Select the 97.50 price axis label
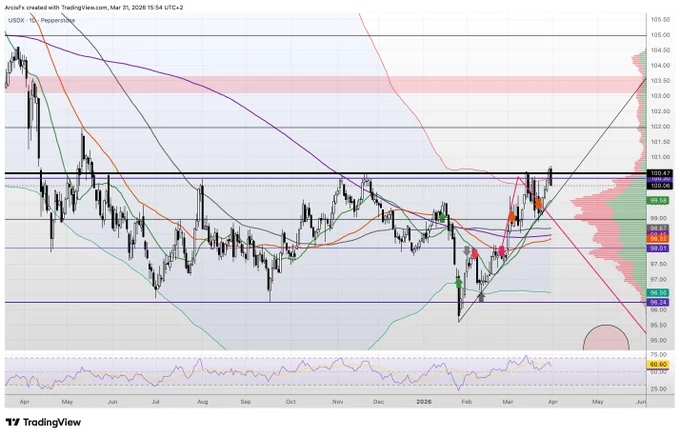Screen dimensions: 680x437 tap(660, 264)
